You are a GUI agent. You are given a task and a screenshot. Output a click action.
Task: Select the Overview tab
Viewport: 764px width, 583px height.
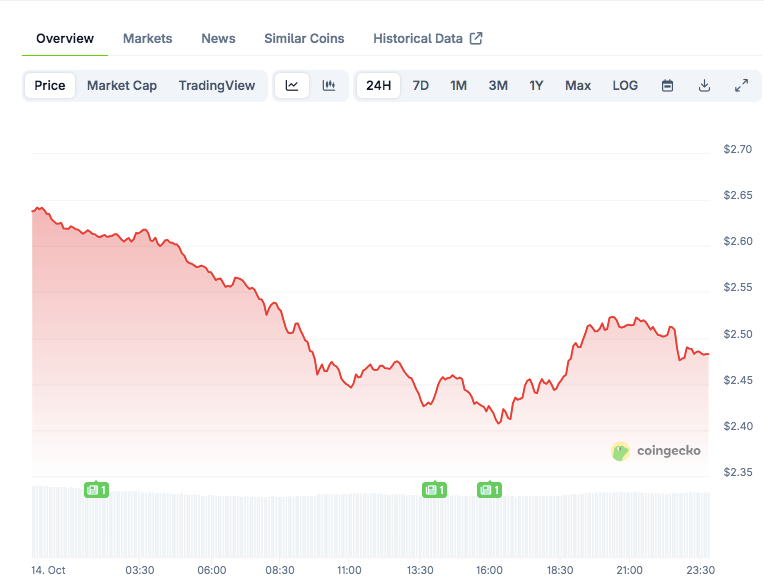point(65,38)
